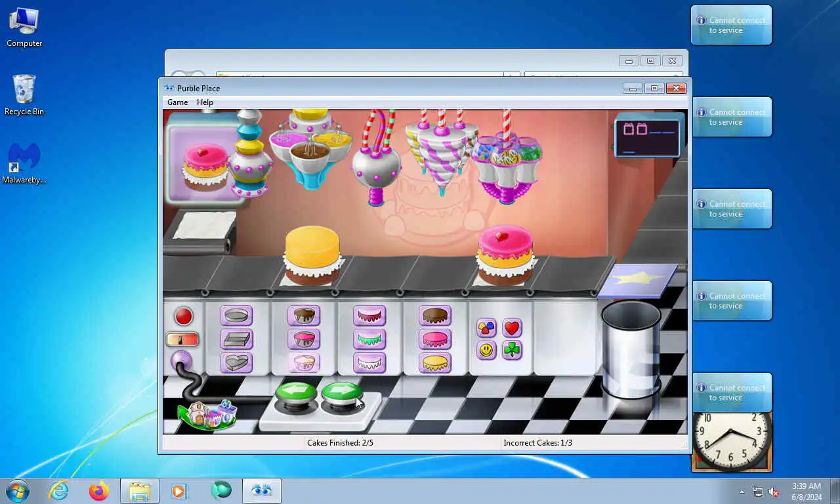Image resolution: width=840 pixels, height=504 pixels.
Task: Add the colored sprinkles decoration
Action: click(x=486, y=328)
